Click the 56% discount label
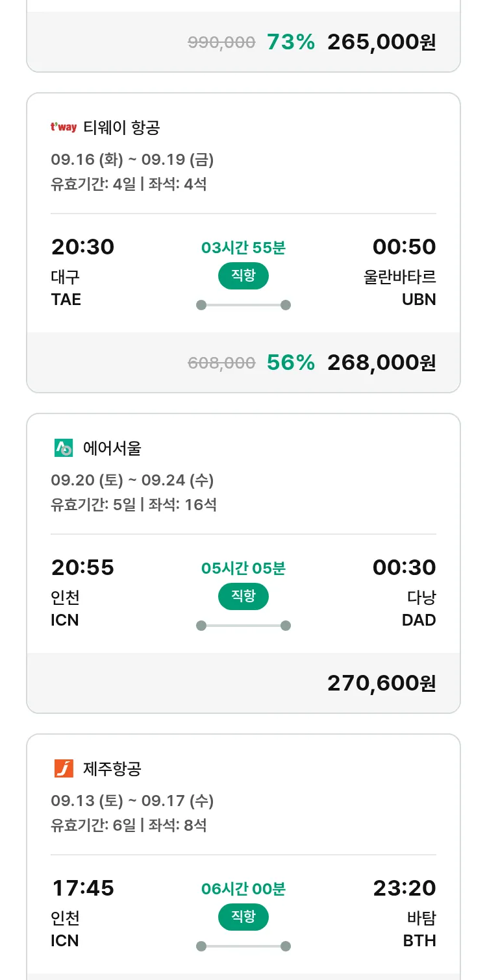The height and width of the screenshot is (980, 487). coord(290,363)
